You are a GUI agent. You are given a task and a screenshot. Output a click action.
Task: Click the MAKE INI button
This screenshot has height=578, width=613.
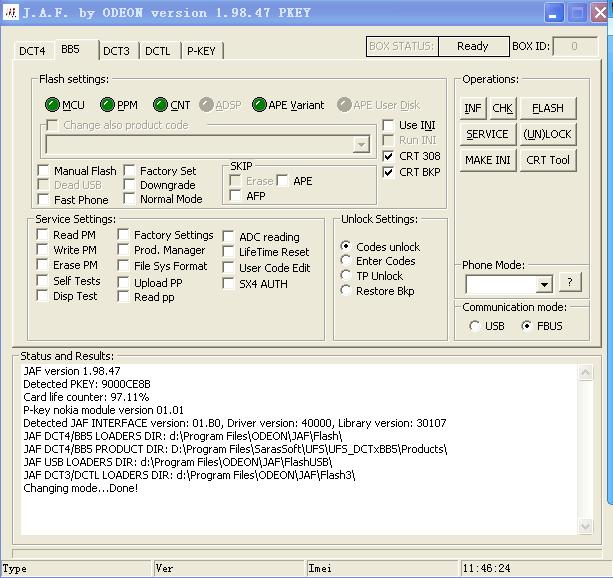488,160
